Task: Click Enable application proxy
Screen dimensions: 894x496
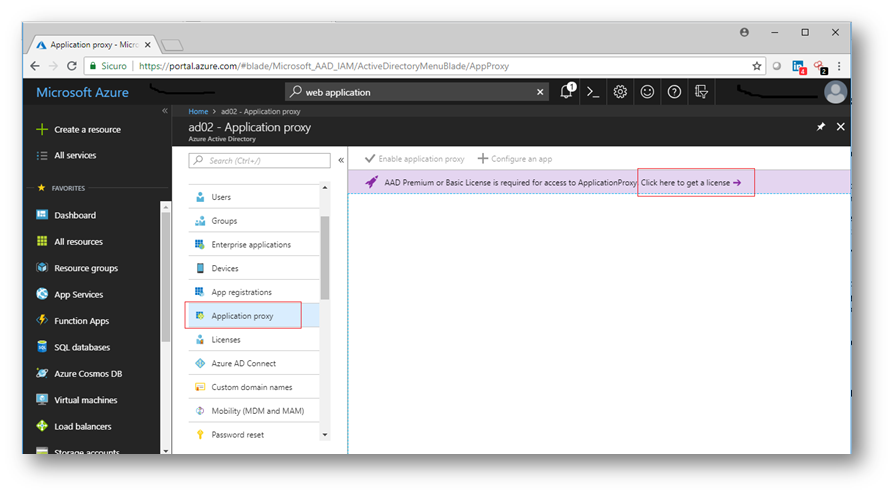Action: tap(415, 158)
